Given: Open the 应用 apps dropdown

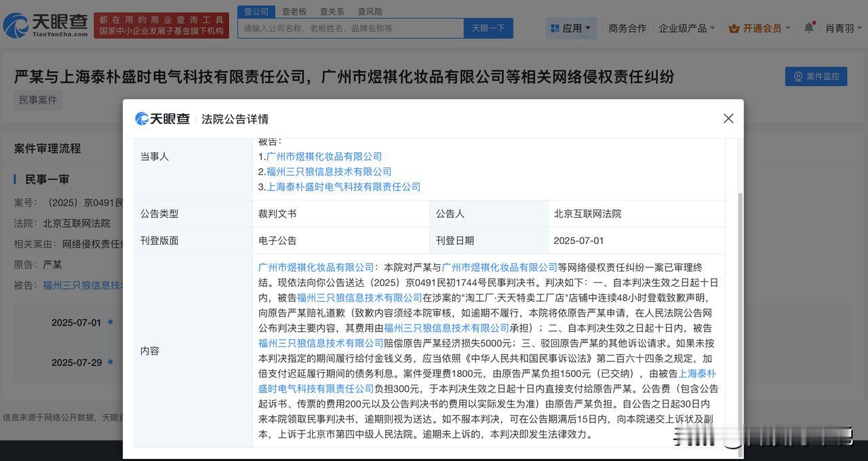Looking at the screenshot, I should tap(571, 28).
